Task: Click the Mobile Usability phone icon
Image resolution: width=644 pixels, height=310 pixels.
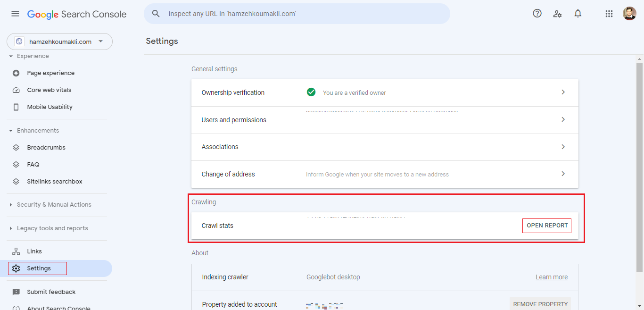Action: tap(17, 107)
